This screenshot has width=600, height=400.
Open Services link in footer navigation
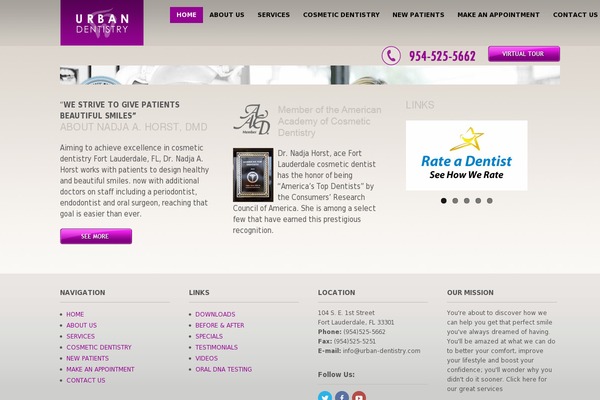pyautogui.click(x=80, y=336)
